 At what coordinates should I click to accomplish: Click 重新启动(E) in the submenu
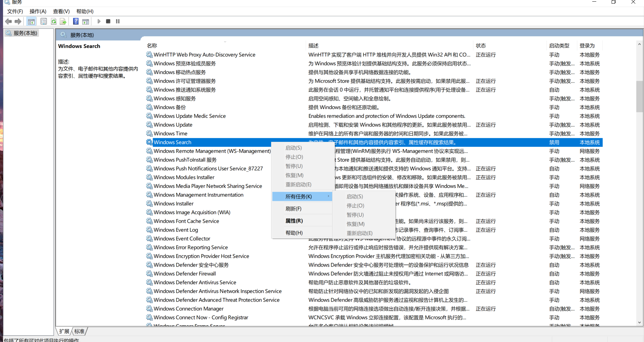point(360,233)
